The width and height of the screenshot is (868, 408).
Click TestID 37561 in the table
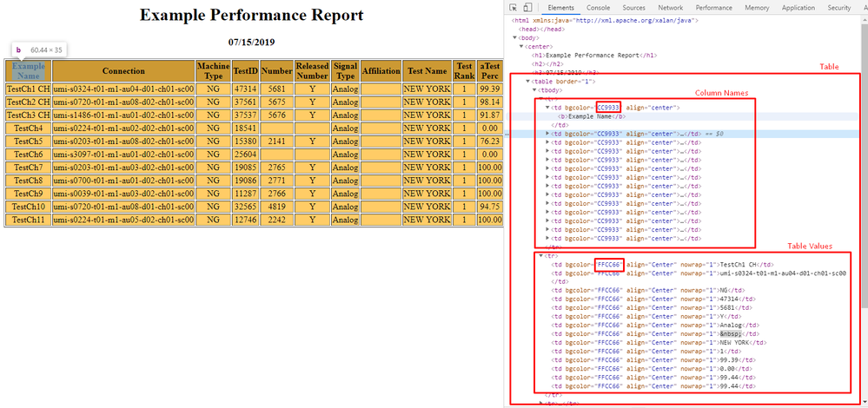pos(246,102)
